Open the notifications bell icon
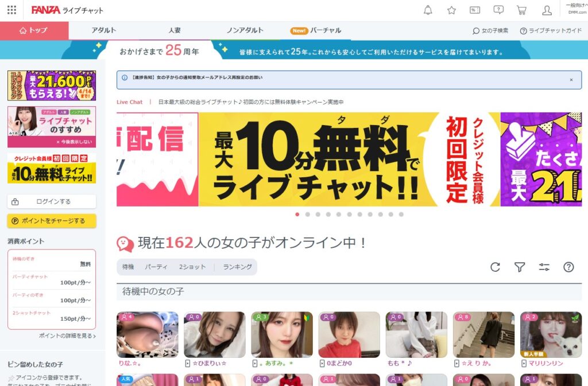The image size is (588, 386). (428, 10)
